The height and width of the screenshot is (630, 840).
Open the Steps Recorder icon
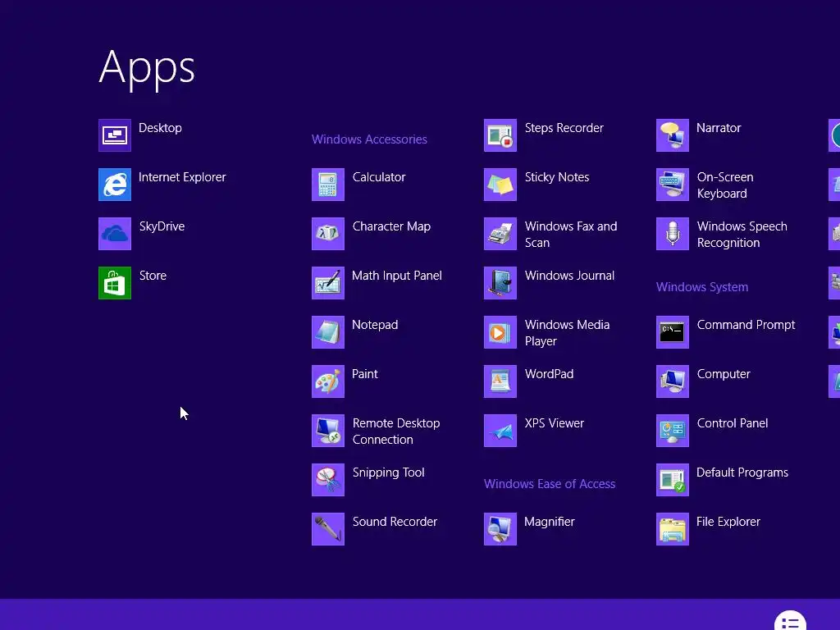pyautogui.click(x=500, y=135)
